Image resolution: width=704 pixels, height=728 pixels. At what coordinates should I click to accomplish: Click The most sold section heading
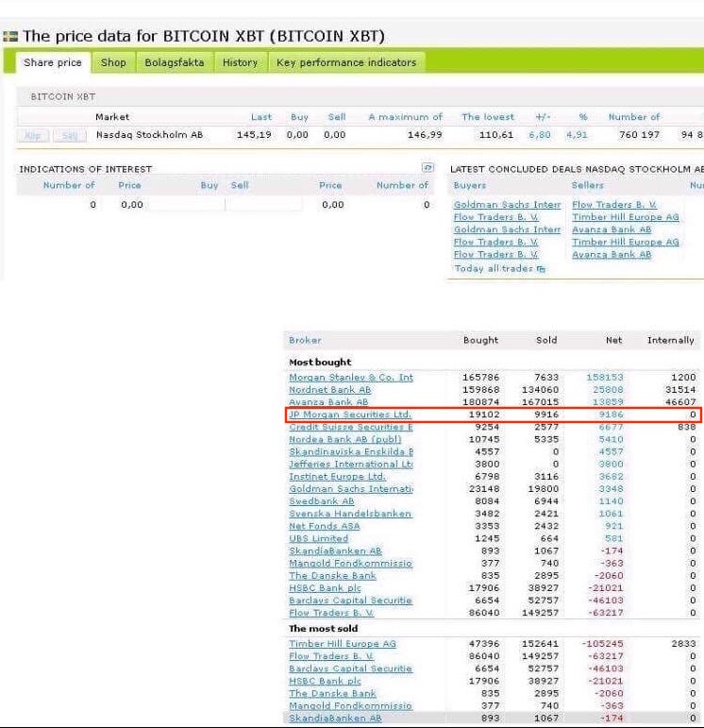324,629
